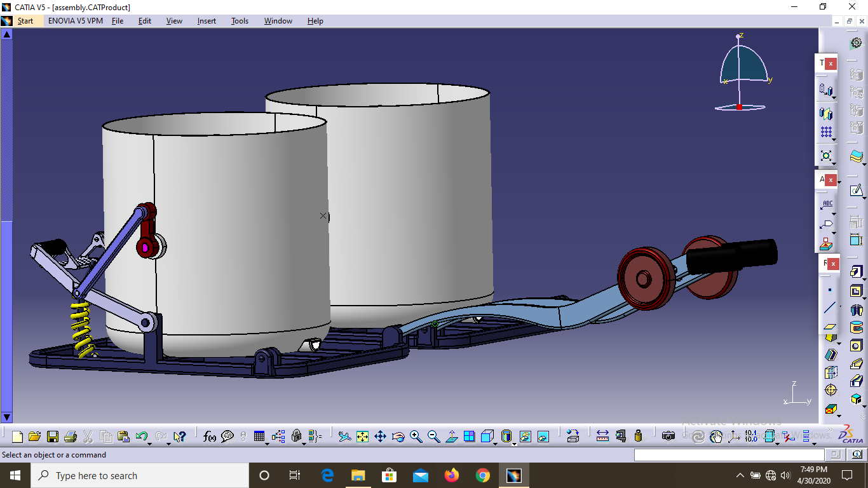Open the ENOVIA V5 VPM menu
868x488 pixels.
click(76, 21)
